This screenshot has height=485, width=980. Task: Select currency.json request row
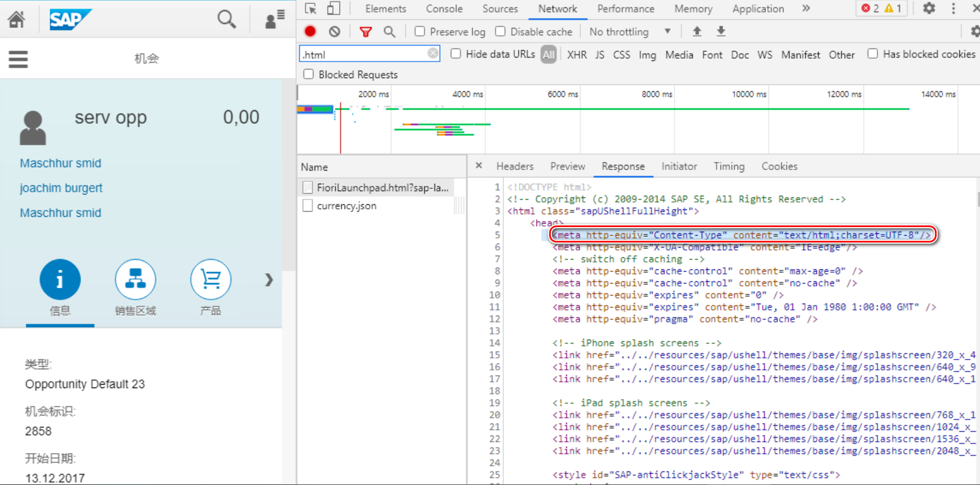click(x=377, y=205)
